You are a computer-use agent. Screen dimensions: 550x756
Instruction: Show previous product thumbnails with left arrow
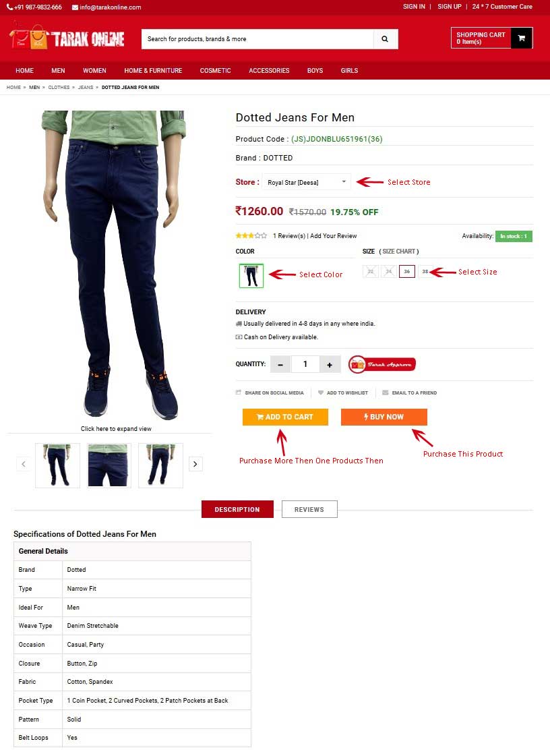coord(23,464)
